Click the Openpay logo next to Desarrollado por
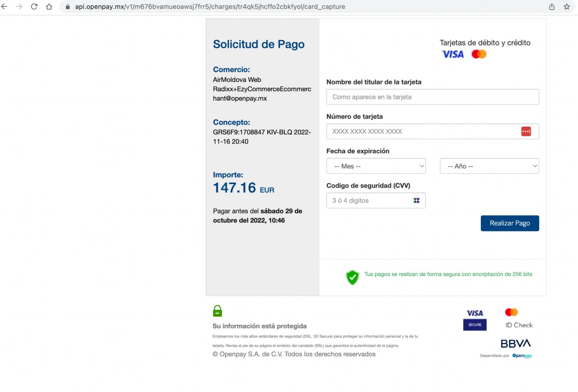This screenshot has width=578, height=392. pos(522,356)
